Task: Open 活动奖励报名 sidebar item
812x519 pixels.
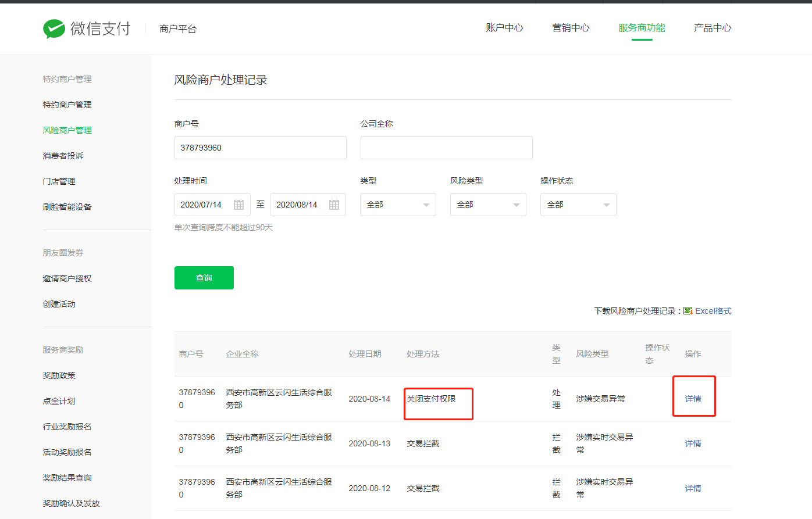Action: click(67, 452)
